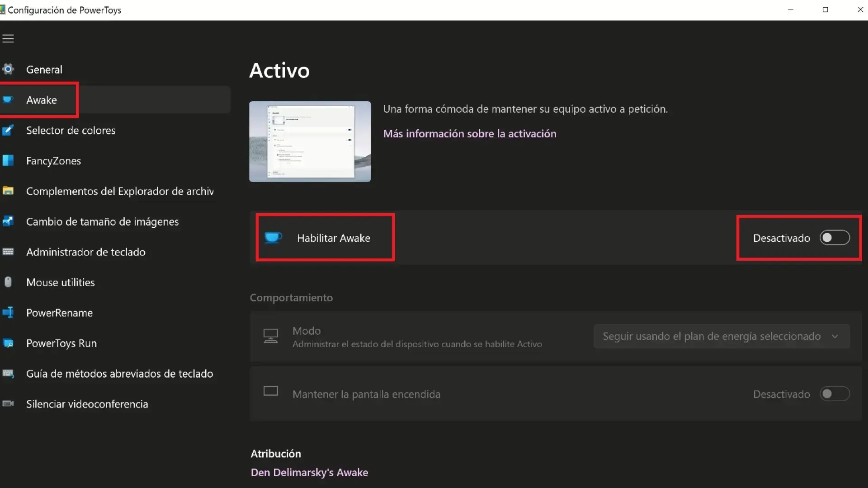Screen dimensions: 868x488
Task: Click the Den Delimarsky's Awake attribution link
Action: pos(309,472)
